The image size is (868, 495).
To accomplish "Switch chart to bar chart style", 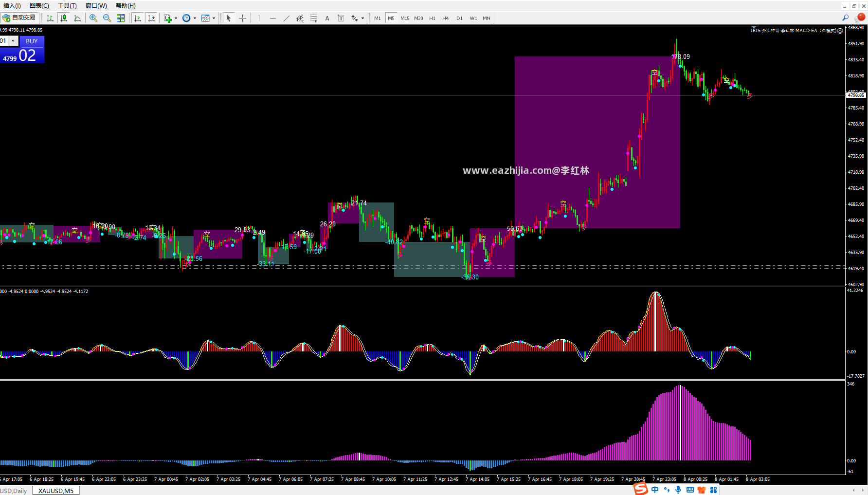I will point(50,18).
